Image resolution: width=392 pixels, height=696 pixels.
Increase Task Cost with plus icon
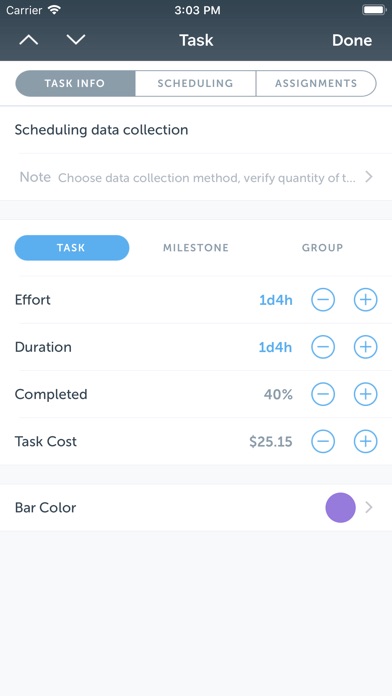(365, 441)
